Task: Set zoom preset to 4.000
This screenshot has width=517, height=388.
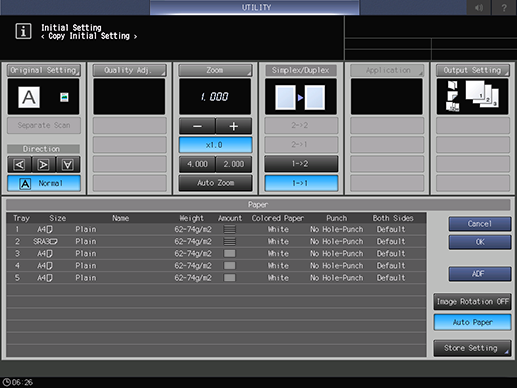Action: [197, 164]
